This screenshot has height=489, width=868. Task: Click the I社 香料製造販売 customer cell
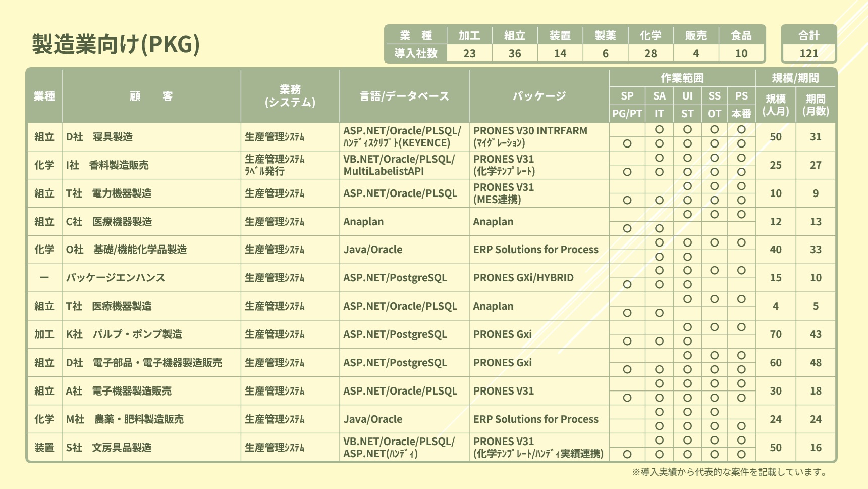107,165
